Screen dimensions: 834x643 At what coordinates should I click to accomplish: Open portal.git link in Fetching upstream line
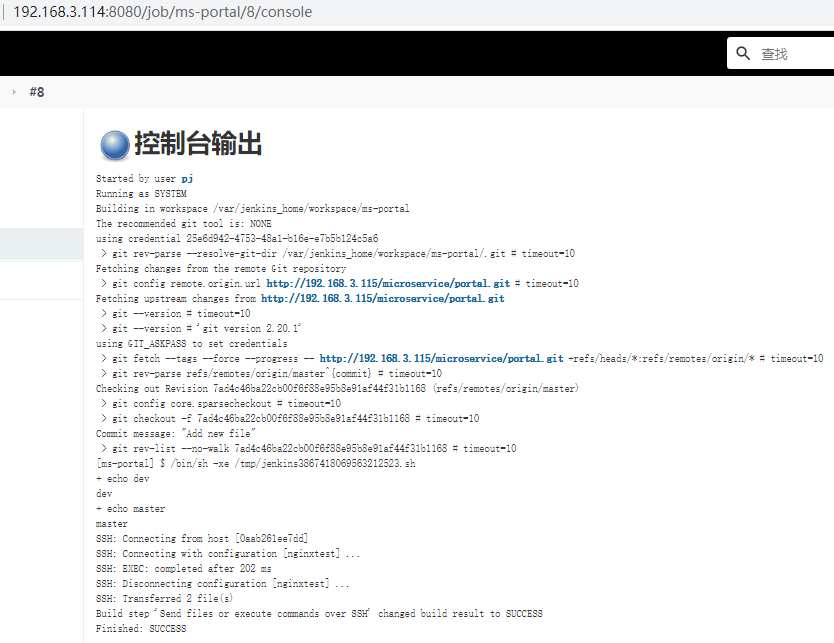pyautogui.click(x=382, y=298)
